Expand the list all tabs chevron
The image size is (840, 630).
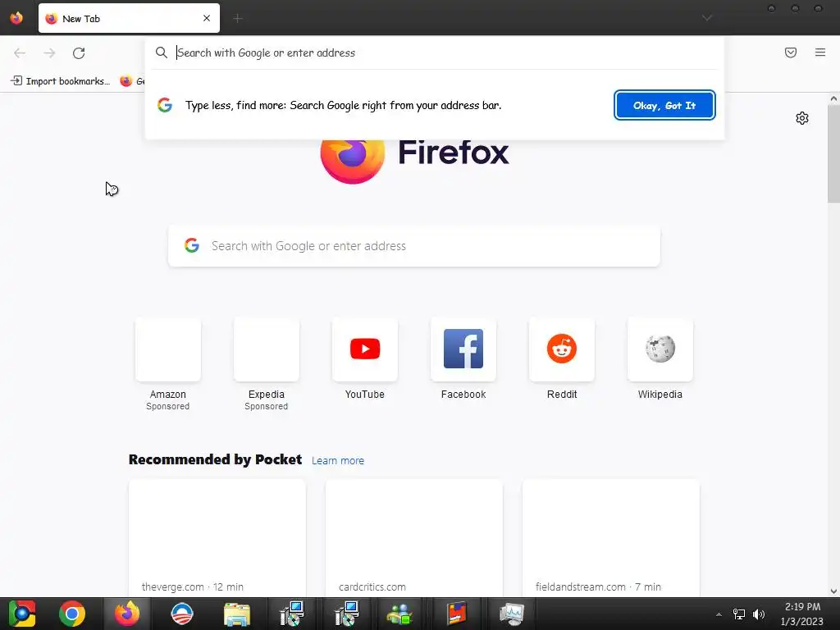click(707, 18)
